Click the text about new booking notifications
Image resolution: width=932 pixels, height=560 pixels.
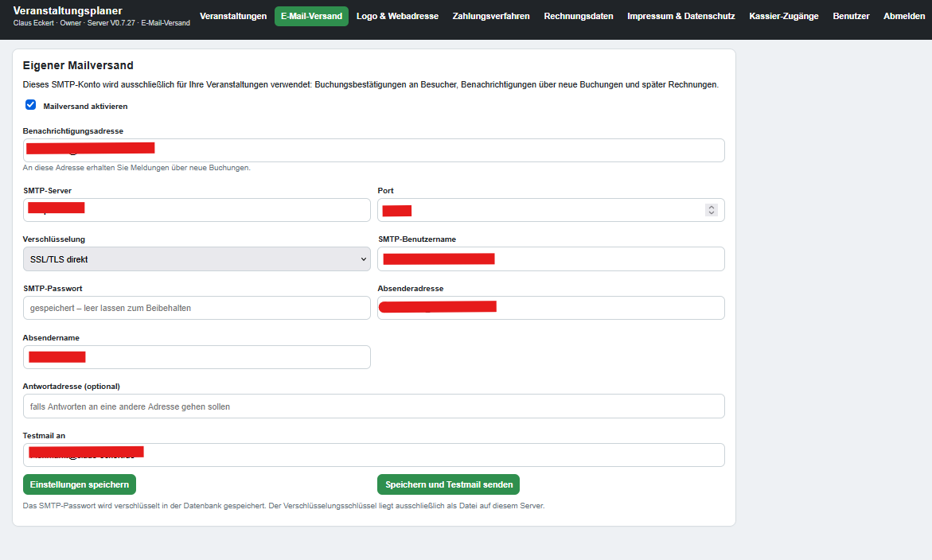[x=137, y=168]
